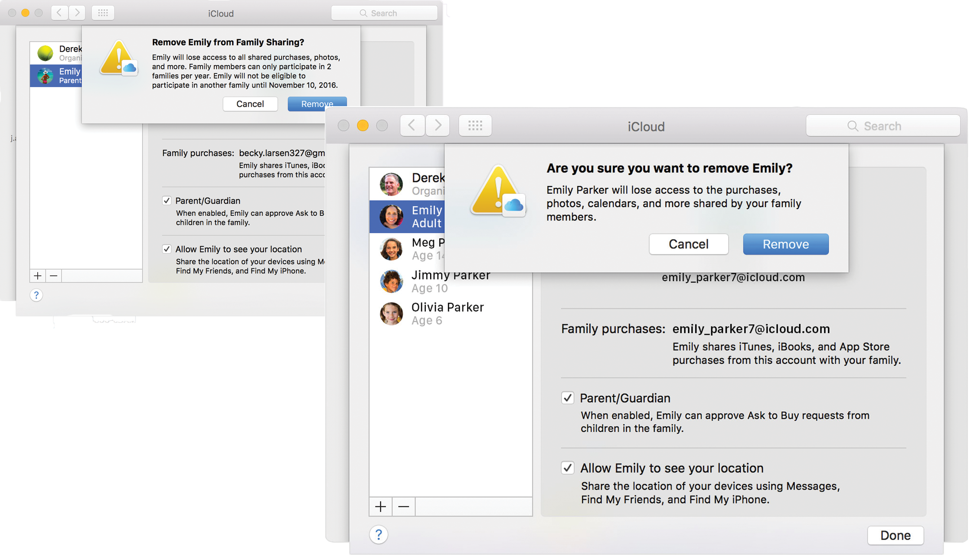Go forward using front window's forward arrow
Screen dimensions: 974x560
[x=438, y=126]
